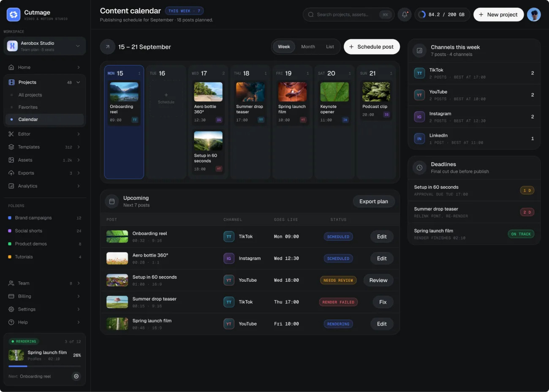549x392 pixels.
Task: Select Calendar in sidebar
Action: tap(45, 120)
